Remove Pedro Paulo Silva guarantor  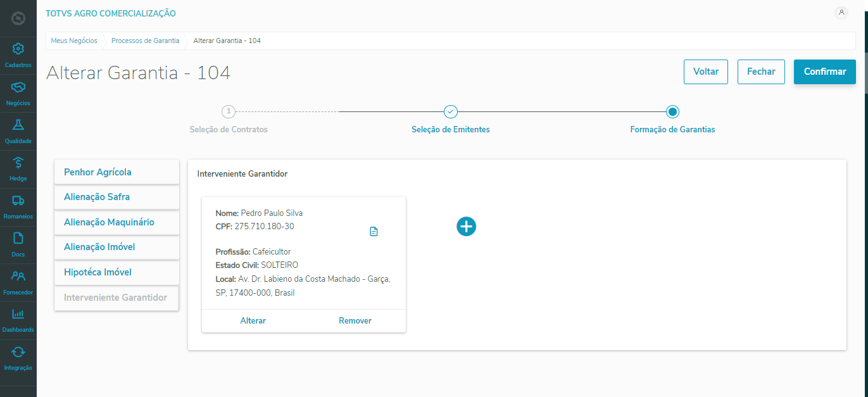355,320
